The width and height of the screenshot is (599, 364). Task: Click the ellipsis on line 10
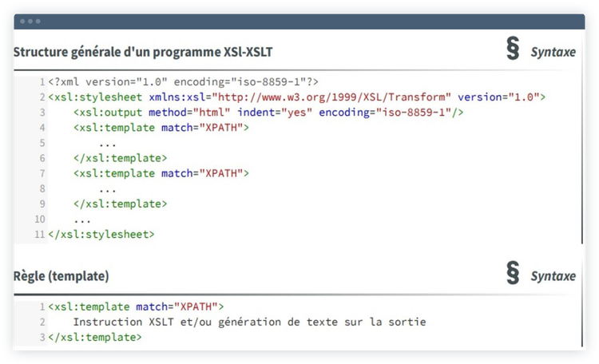click(x=82, y=221)
